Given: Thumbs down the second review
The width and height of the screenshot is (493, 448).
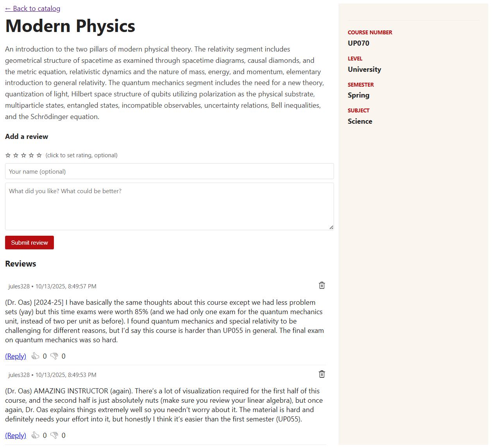Looking at the screenshot, I should coord(54,435).
